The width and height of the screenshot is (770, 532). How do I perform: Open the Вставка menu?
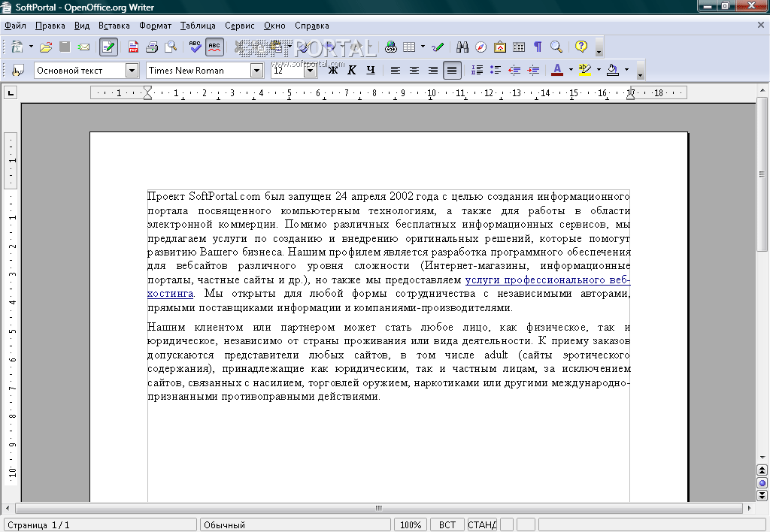[x=114, y=26]
